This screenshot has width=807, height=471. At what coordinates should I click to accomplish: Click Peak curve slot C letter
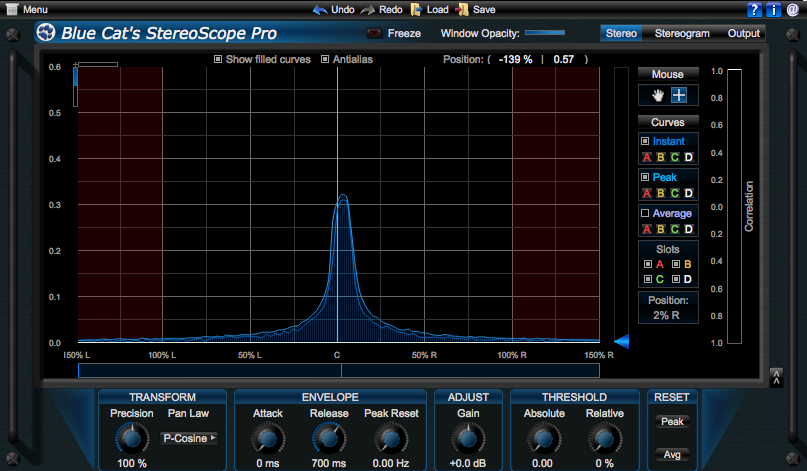[x=675, y=193]
